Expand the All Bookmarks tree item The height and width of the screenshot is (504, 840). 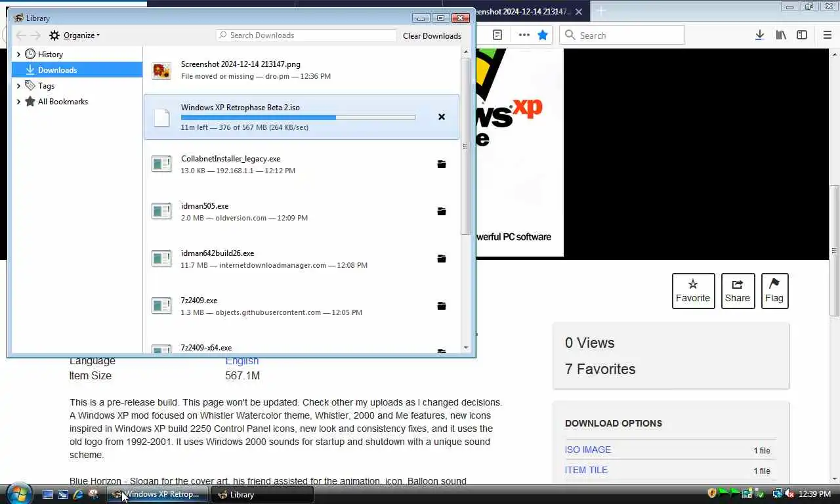coord(18,102)
